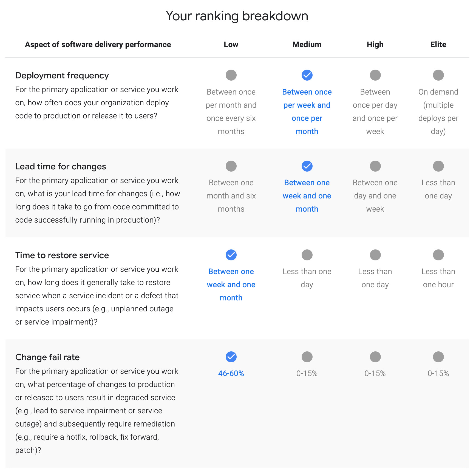Click the Elite column header
Screen dimensions: 476x472
tap(438, 44)
